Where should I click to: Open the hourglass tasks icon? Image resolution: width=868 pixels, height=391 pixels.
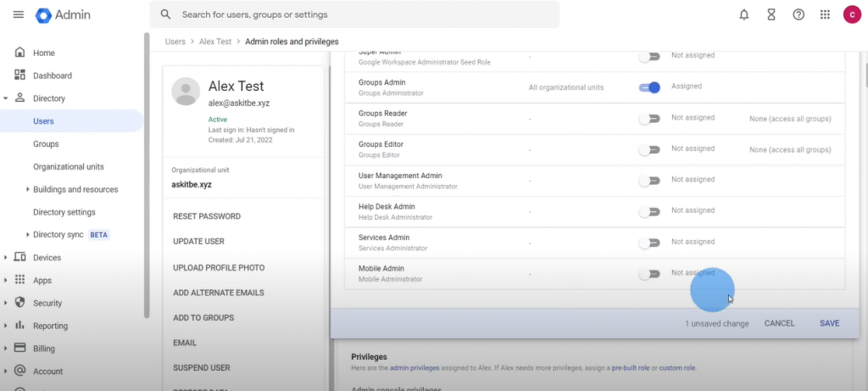coord(771,14)
